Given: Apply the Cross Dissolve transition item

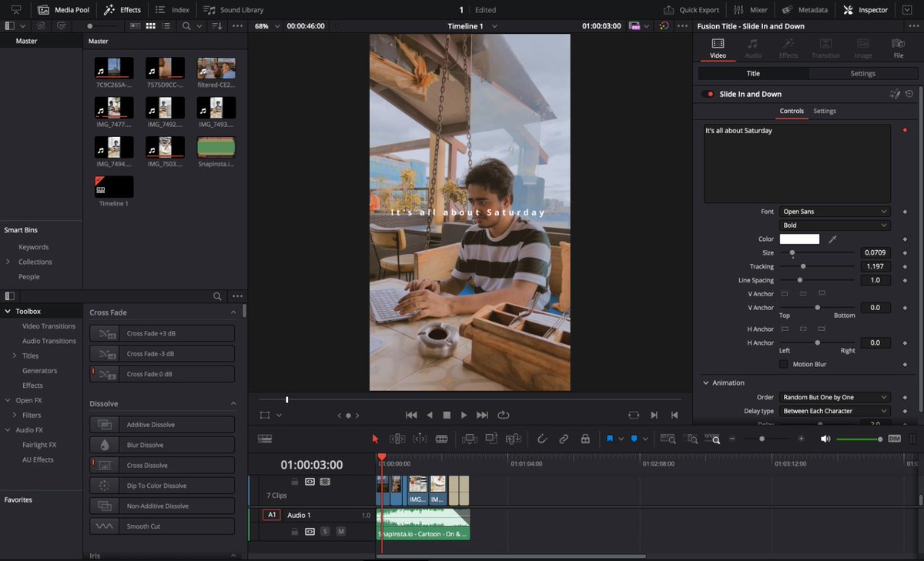Looking at the screenshot, I should pos(162,466).
